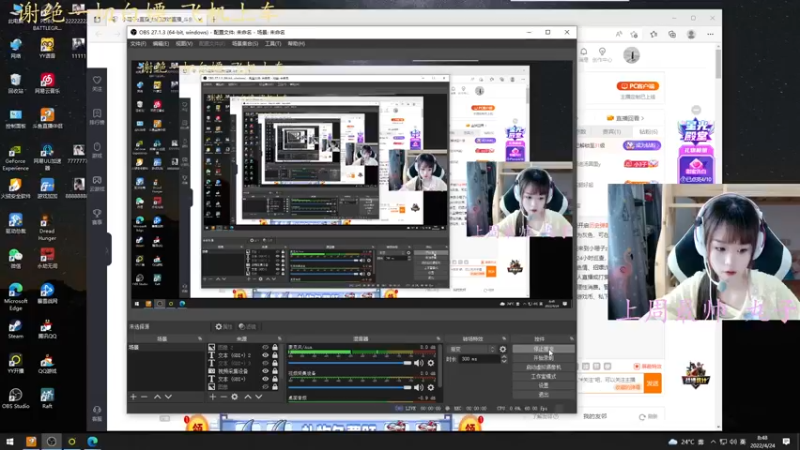Open 文件 menu in OBS

coord(138,44)
